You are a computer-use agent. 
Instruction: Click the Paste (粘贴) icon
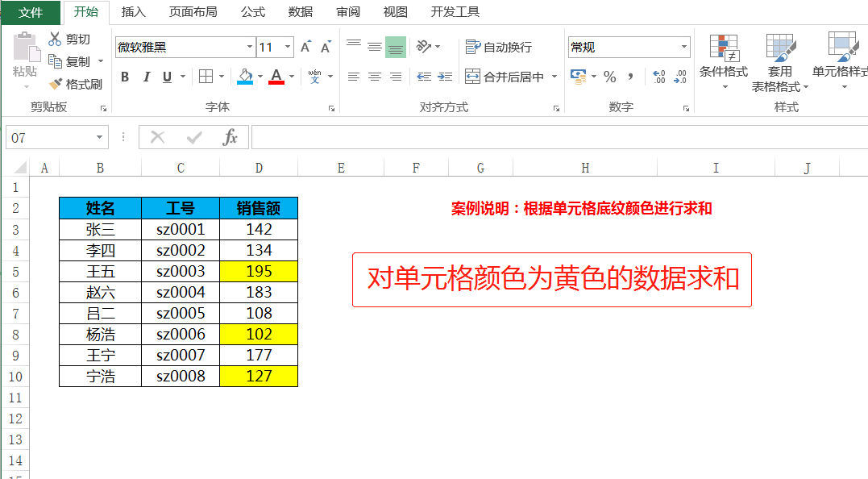(26, 47)
